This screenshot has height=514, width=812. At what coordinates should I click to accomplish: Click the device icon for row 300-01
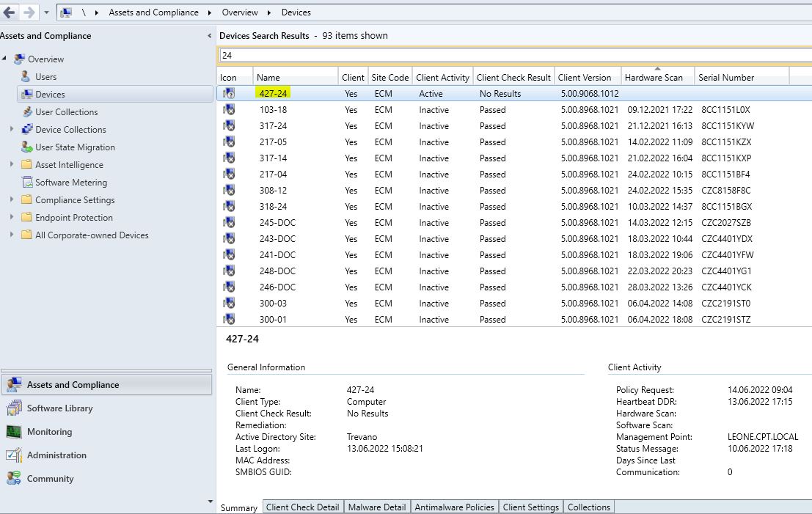(x=229, y=320)
